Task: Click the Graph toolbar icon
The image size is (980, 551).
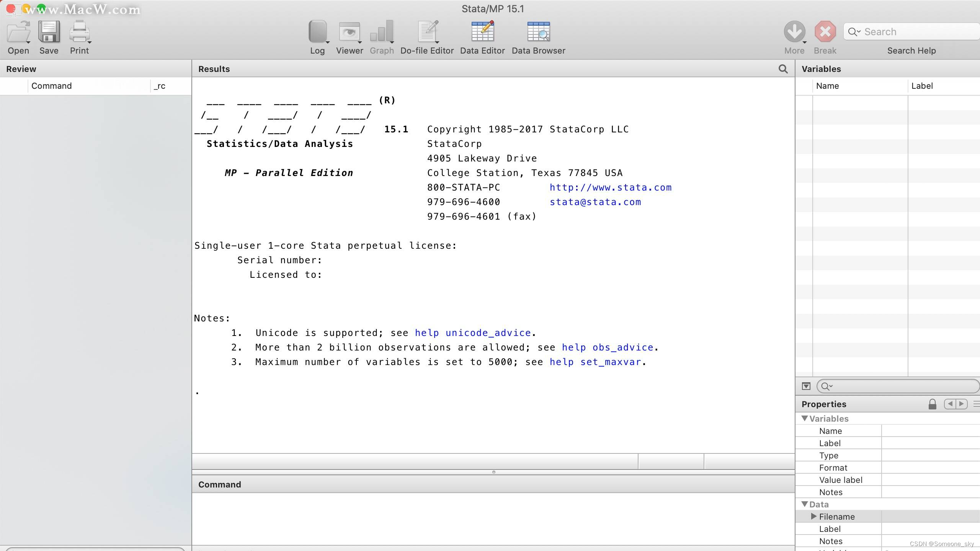Action: 381,31
